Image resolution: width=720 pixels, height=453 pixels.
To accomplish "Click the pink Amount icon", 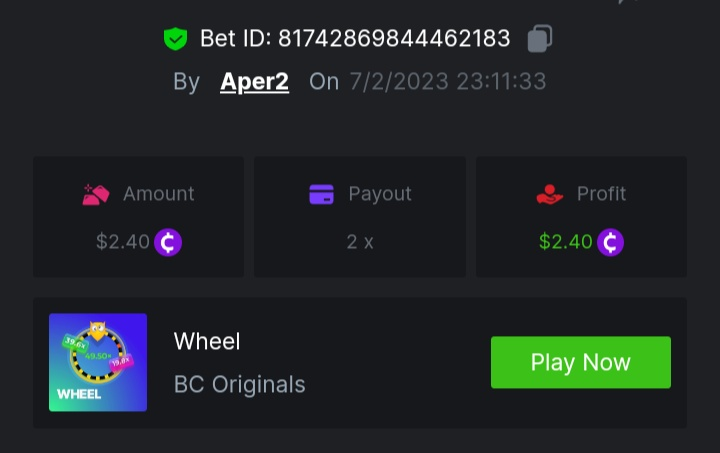I will pos(96,194).
